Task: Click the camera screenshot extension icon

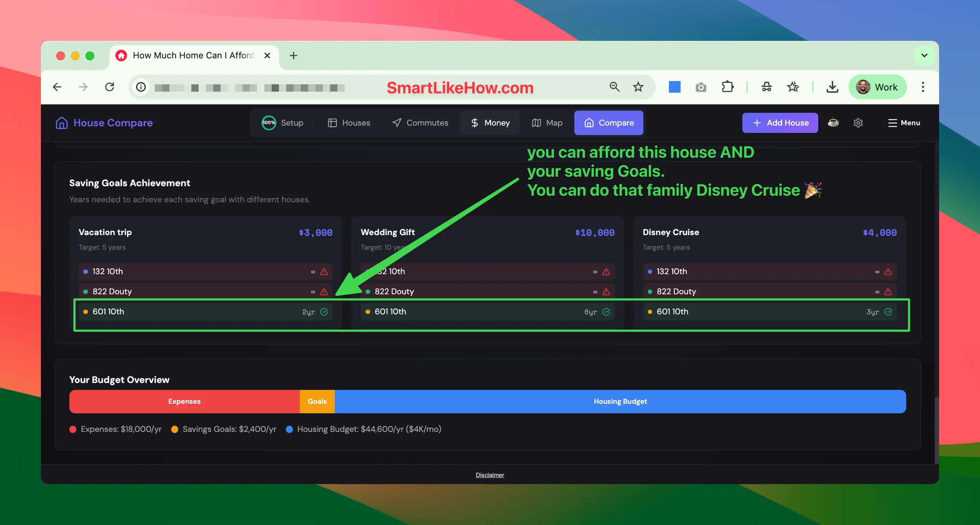Action: pyautogui.click(x=701, y=88)
